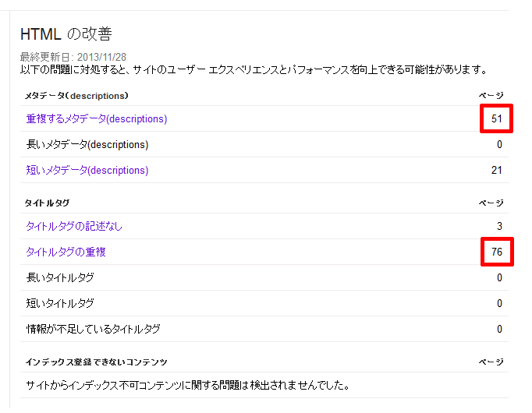Click page count 0 for 長いタイトルタグ row
The width and height of the screenshot is (532, 413).
point(499,277)
